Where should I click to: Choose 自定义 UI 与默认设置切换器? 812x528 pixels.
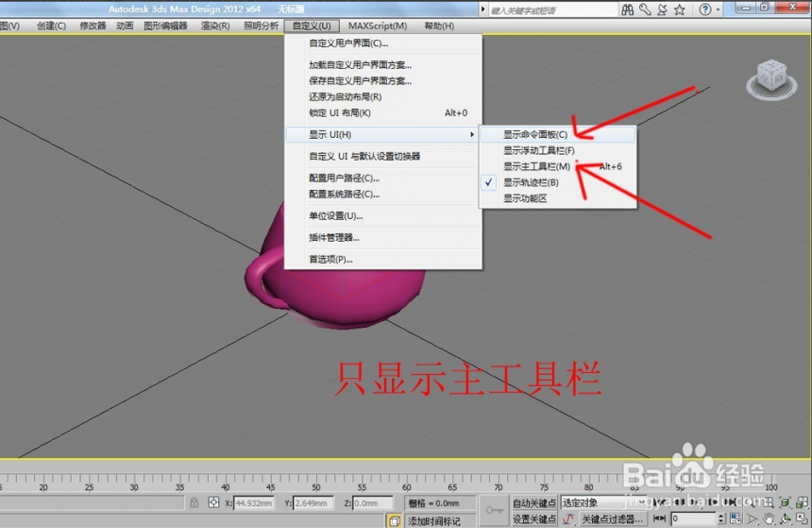click(x=383, y=157)
